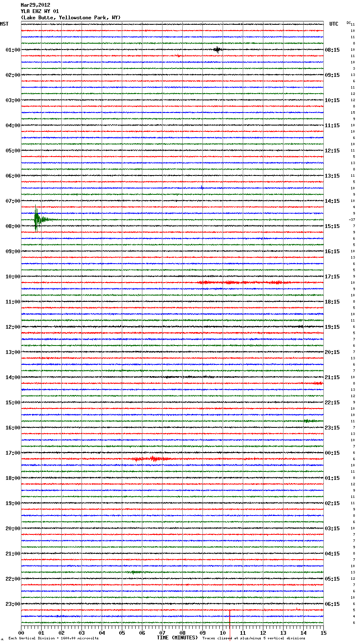Select the 10:00 MST time label
The width and height of the screenshot is (357, 644).
[x=13, y=277]
